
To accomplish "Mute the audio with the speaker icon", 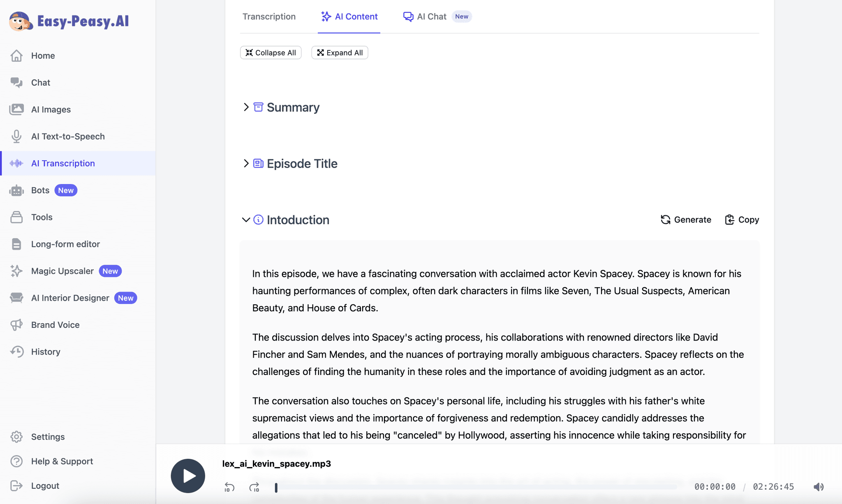I will [818, 487].
